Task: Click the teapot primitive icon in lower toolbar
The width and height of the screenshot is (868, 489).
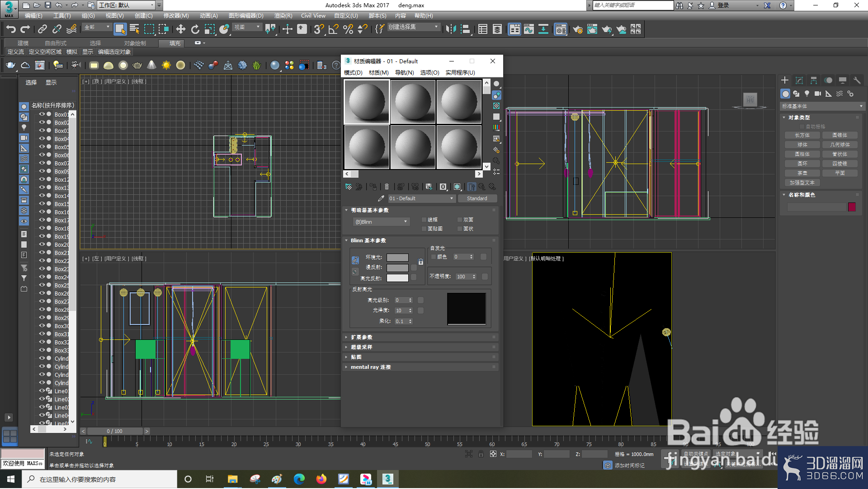Action: point(10,66)
